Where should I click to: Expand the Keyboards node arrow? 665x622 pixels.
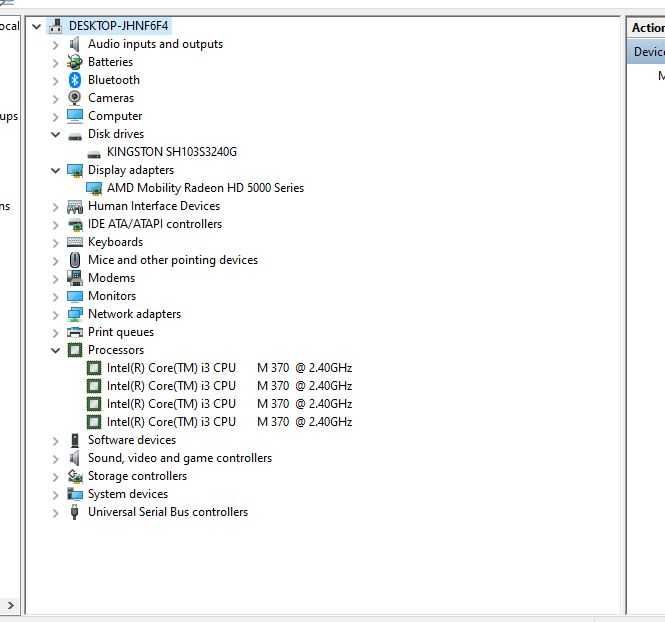[55, 243]
